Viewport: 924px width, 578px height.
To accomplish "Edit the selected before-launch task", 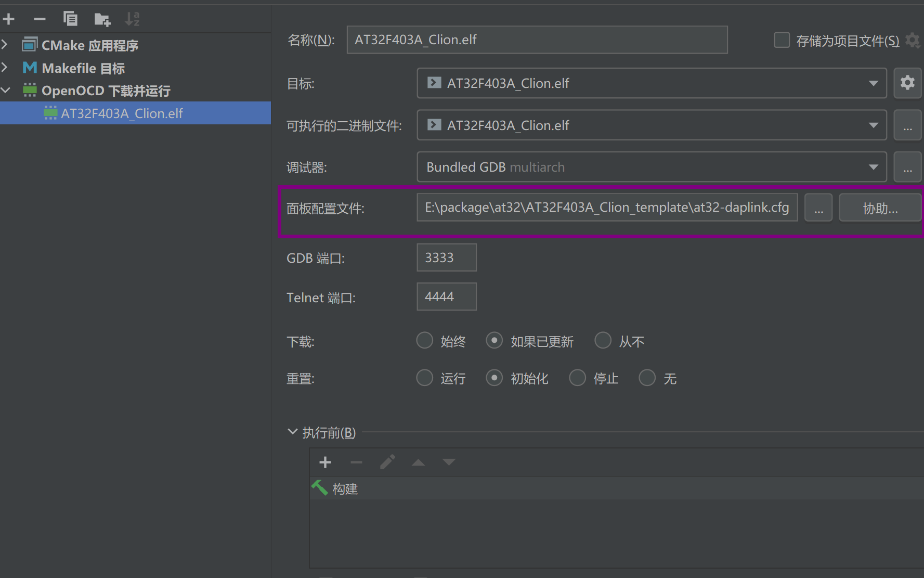I will coord(387,462).
